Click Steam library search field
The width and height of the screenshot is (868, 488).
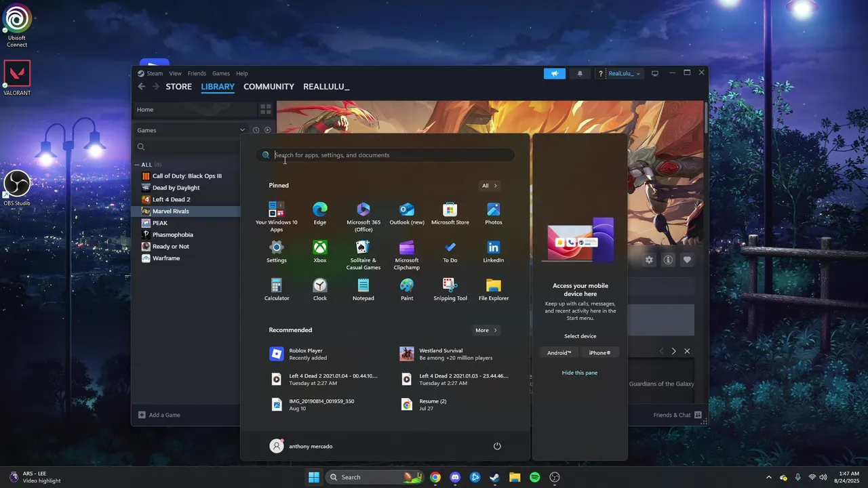coord(186,146)
